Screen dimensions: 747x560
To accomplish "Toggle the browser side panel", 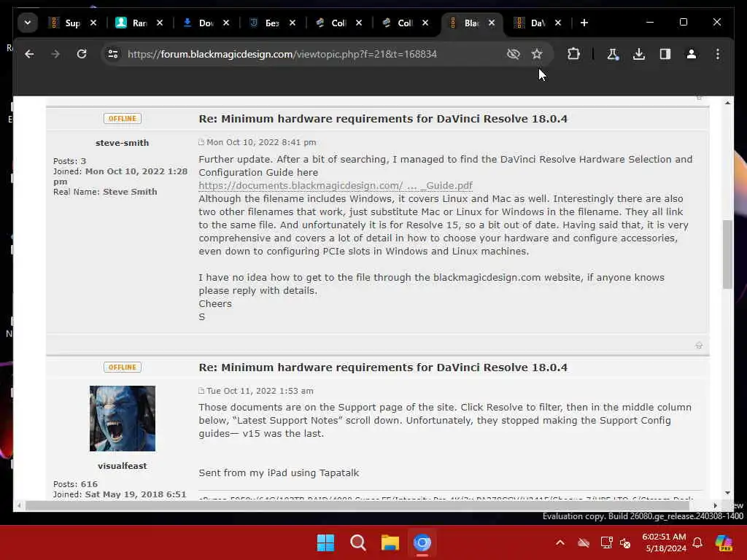I will [665, 54].
